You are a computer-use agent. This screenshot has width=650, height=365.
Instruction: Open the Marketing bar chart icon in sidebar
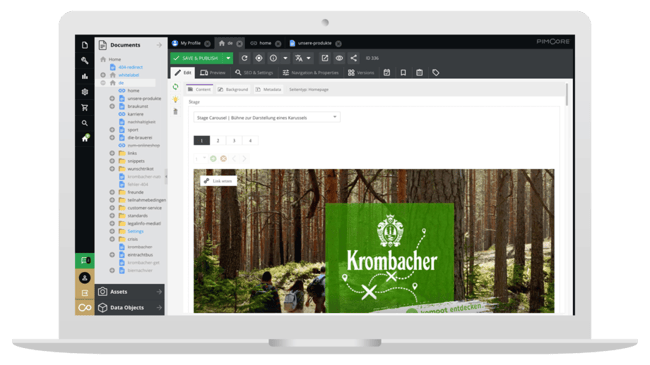click(85, 76)
